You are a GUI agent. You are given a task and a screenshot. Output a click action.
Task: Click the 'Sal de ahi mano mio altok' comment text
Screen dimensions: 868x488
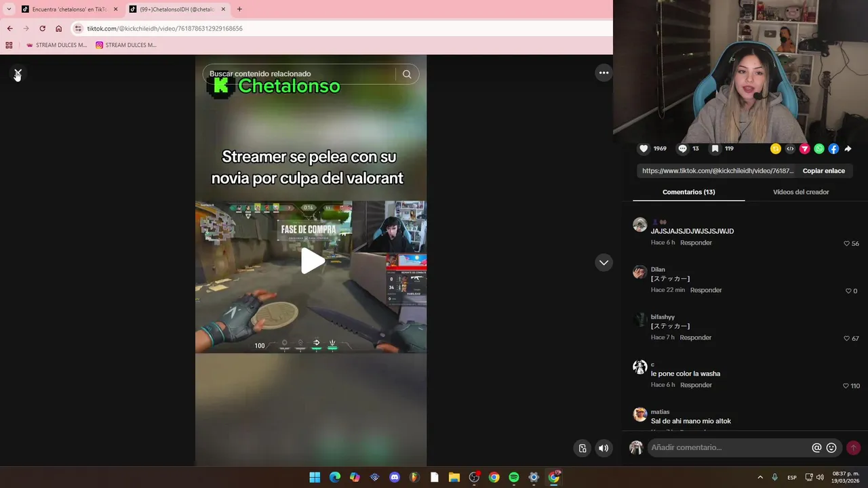(691, 421)
